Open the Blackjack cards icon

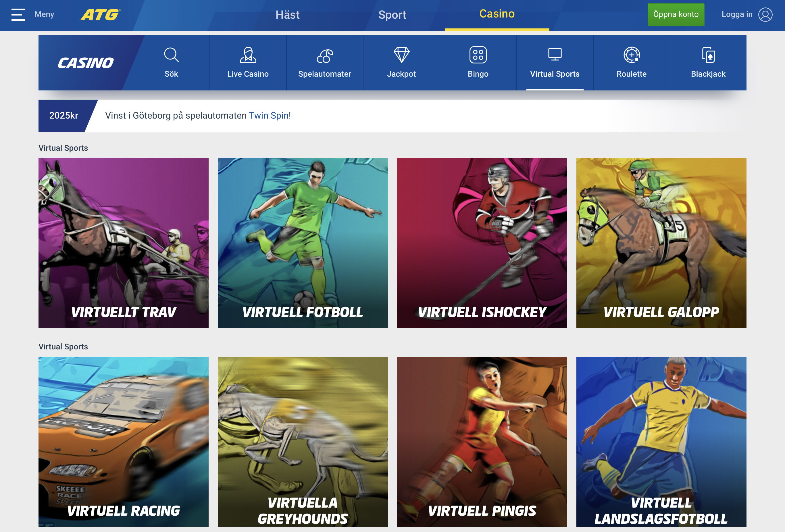708,55
